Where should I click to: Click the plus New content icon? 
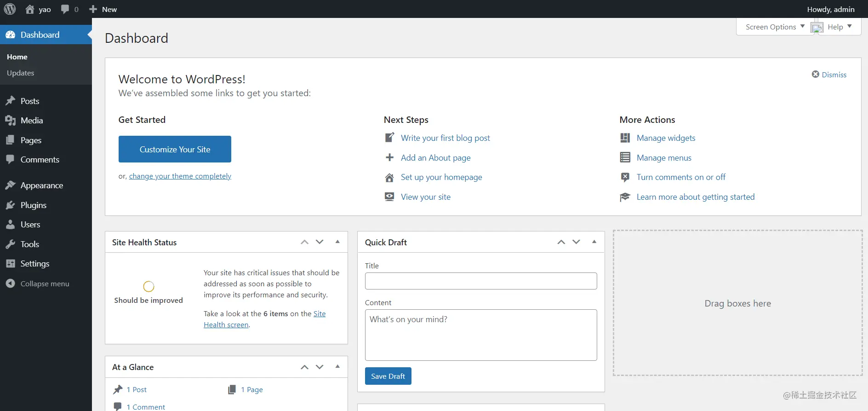pos(93,9)
